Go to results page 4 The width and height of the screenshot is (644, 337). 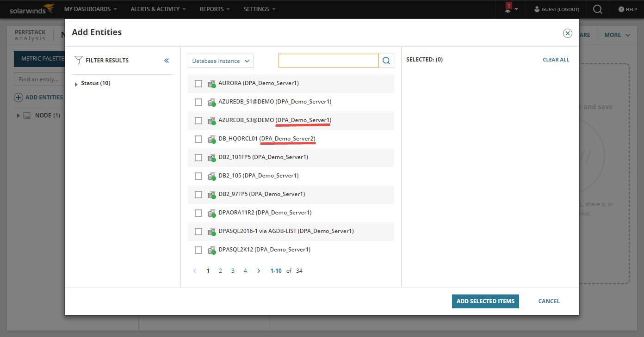point(245,271)
